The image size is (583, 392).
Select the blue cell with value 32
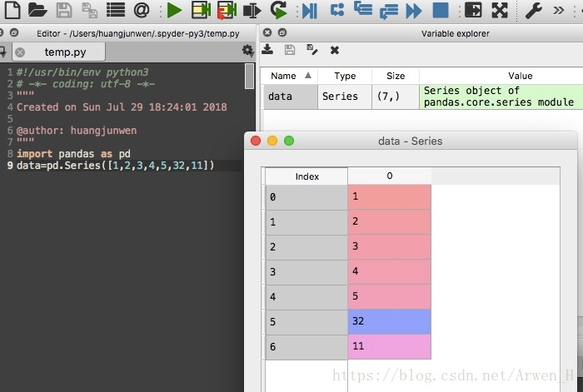[389, 321]
